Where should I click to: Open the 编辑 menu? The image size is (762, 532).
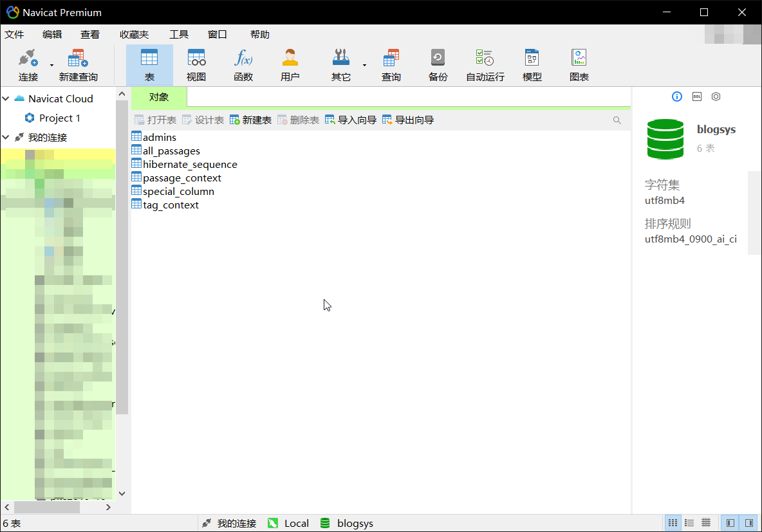point(52,35)
